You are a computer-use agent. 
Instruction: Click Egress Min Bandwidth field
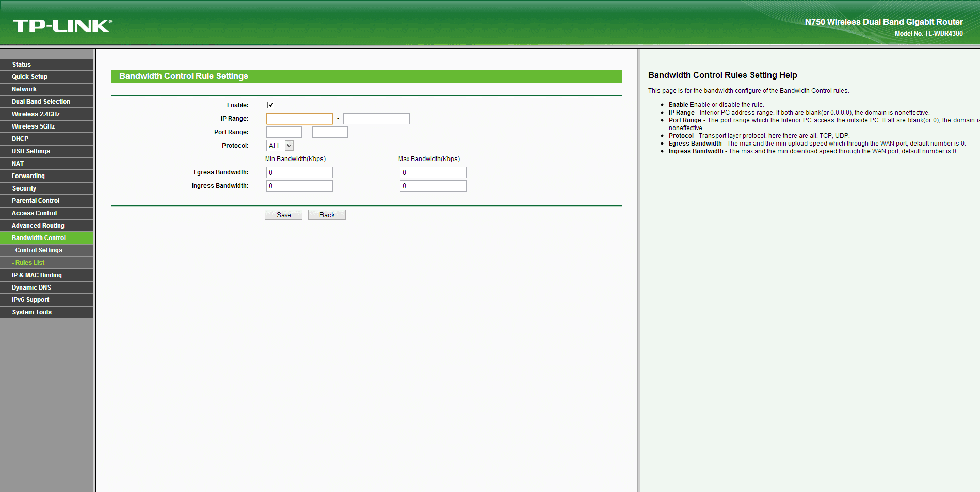pyautogui.click(x=299, y=172)
